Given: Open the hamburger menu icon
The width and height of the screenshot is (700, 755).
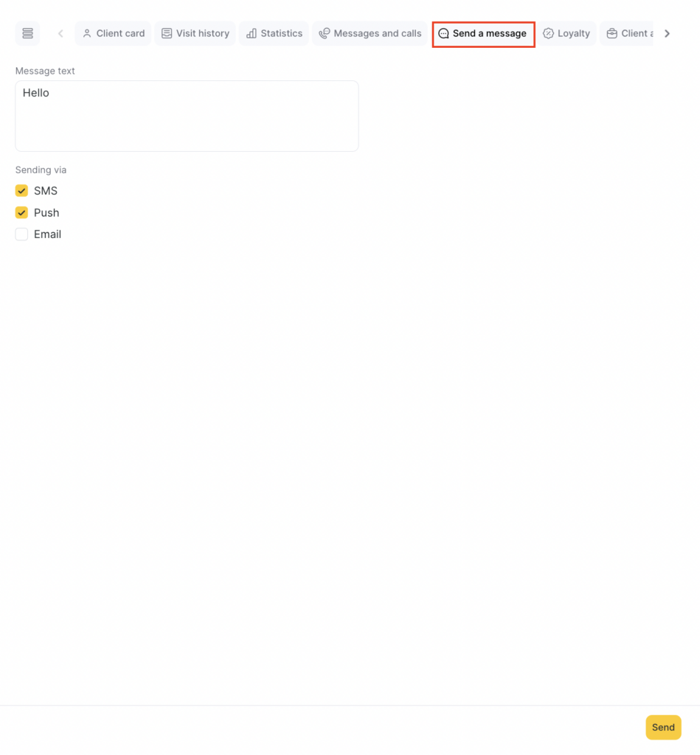Looking at the screenshot, I should pos(27,33).
